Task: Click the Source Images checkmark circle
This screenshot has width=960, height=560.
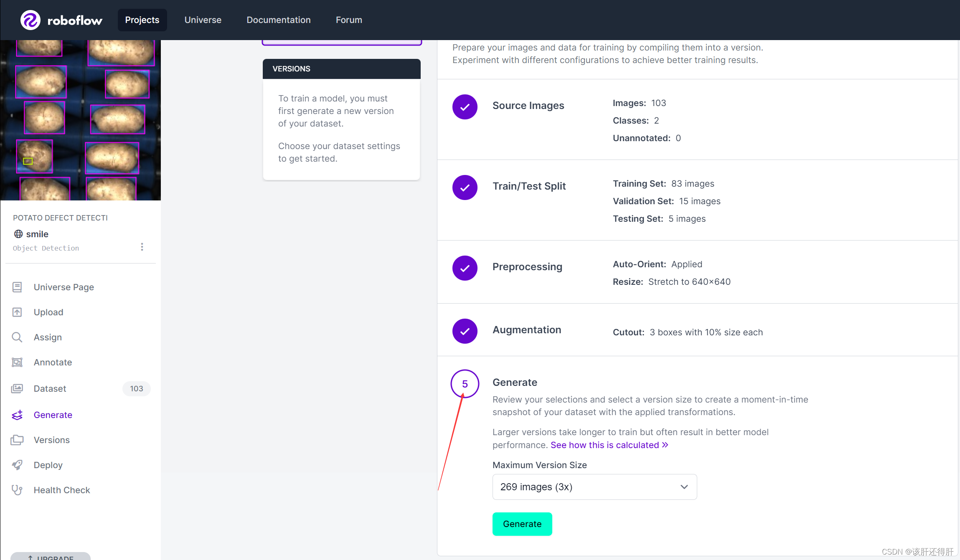Action: pos(465,107)
